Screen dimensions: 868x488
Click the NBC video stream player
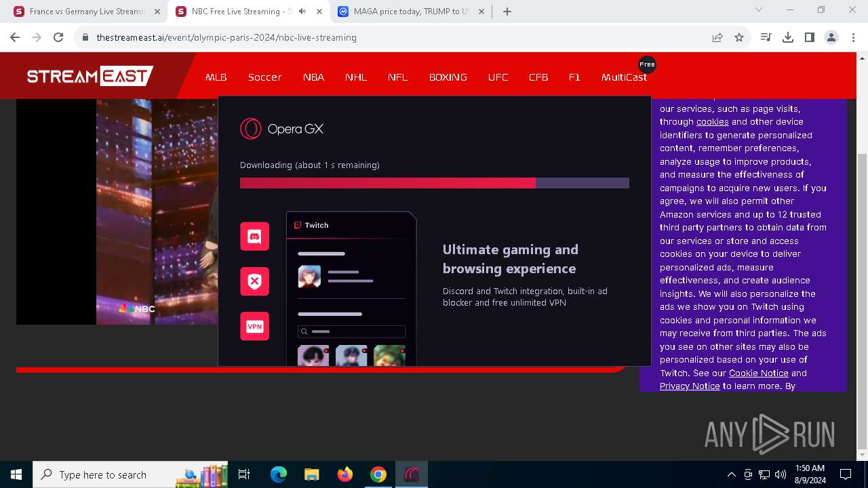coord(117,211)
